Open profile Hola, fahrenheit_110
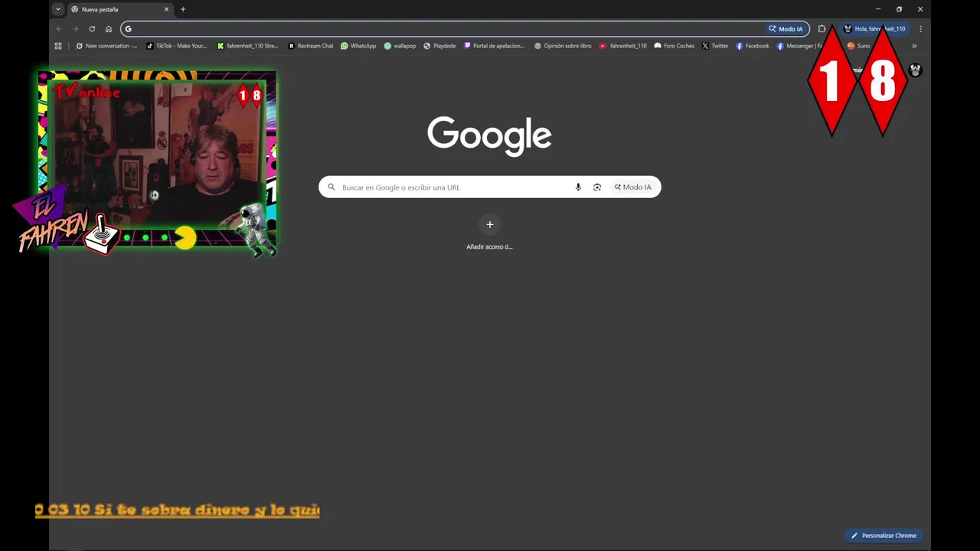Viewport: 980px width, 551px height. tap(874, 29)
